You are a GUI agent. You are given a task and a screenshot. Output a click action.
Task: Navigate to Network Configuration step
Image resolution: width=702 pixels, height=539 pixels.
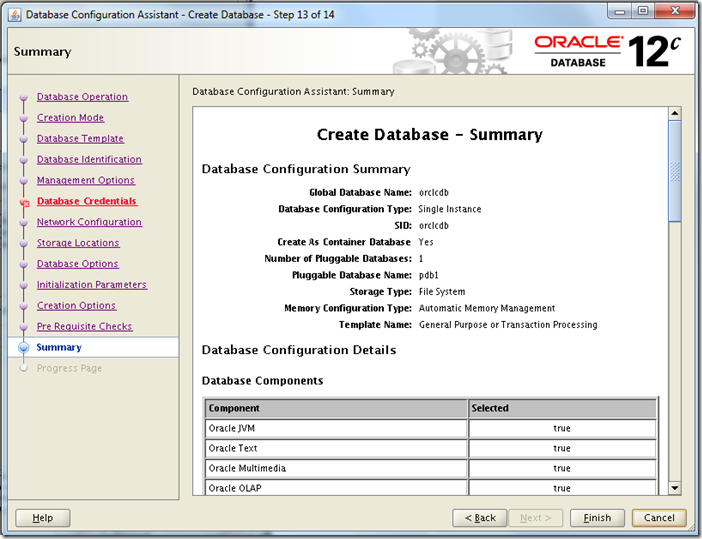(x=89, y=222)
